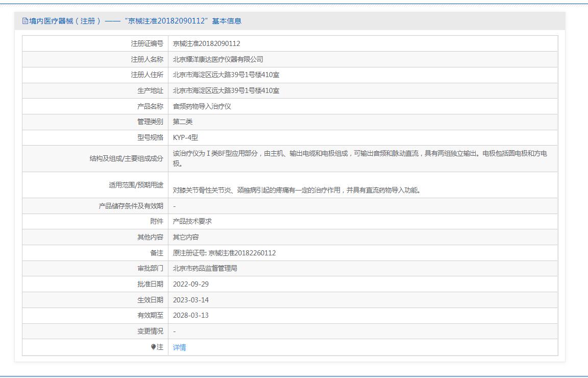
Task: Click the document icon in the header title
Action: pos(26,21)
